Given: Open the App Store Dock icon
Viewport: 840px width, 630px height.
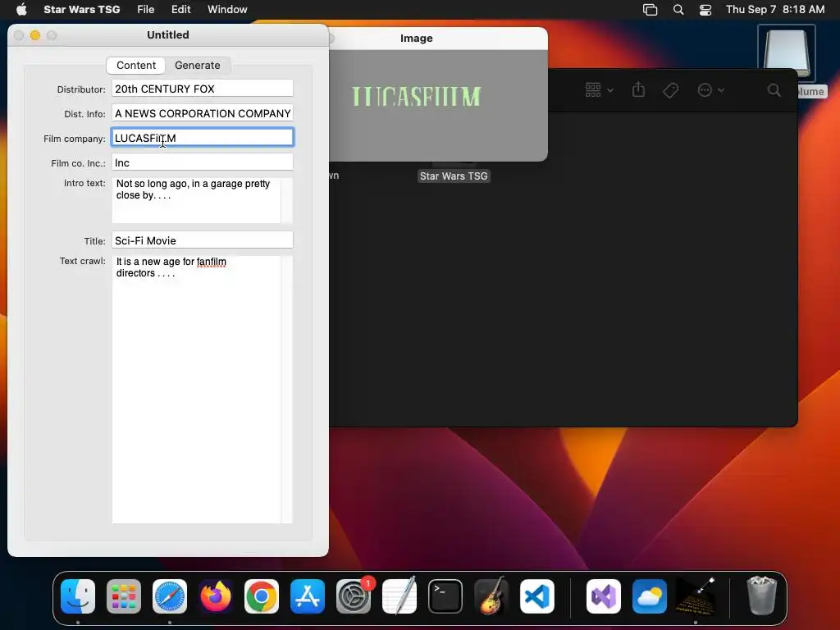Looking at the screenshot, I should [308, 596].
